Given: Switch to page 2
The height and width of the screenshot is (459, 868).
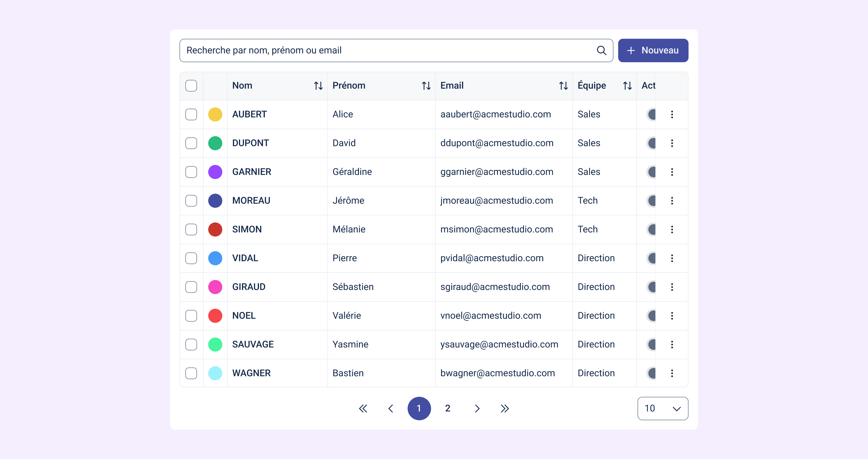Looking at the screenshot, I should coord(447,409).
